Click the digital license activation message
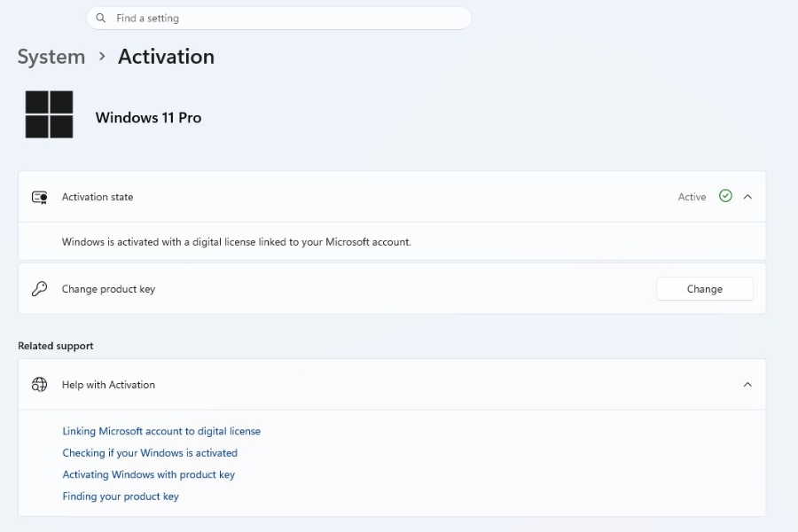The image size is (798, 532). [x=236, y=242]
